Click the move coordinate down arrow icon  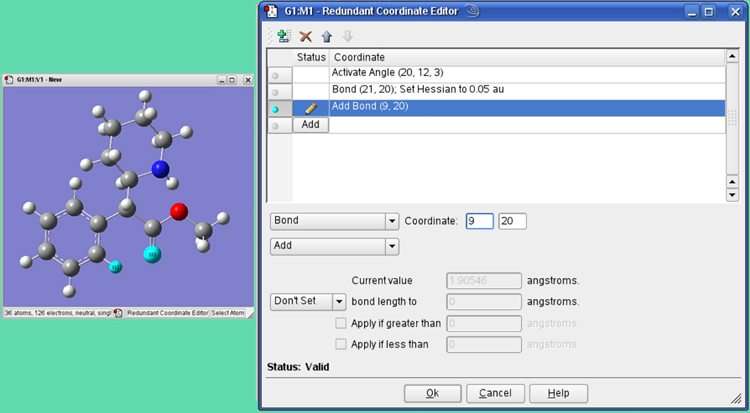[347, 36]
